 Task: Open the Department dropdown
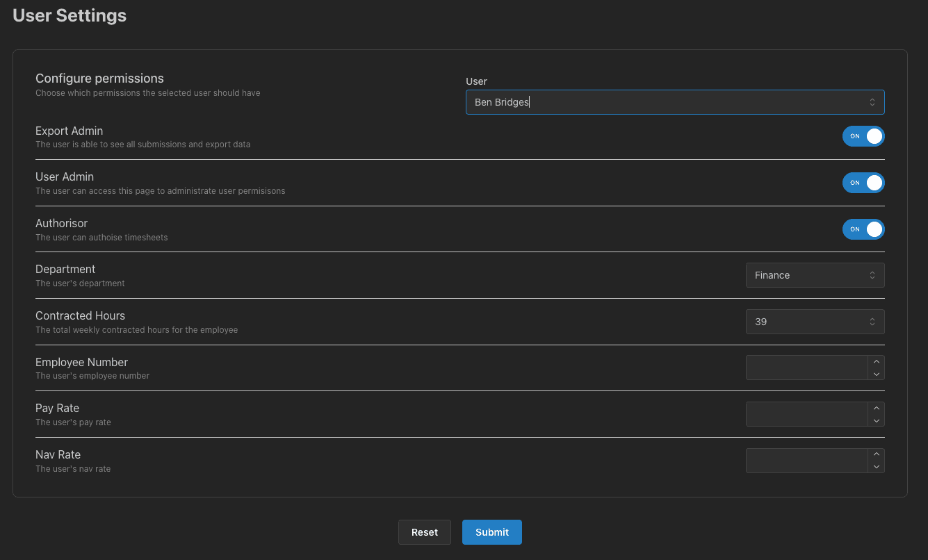click(x=815, y=275)
